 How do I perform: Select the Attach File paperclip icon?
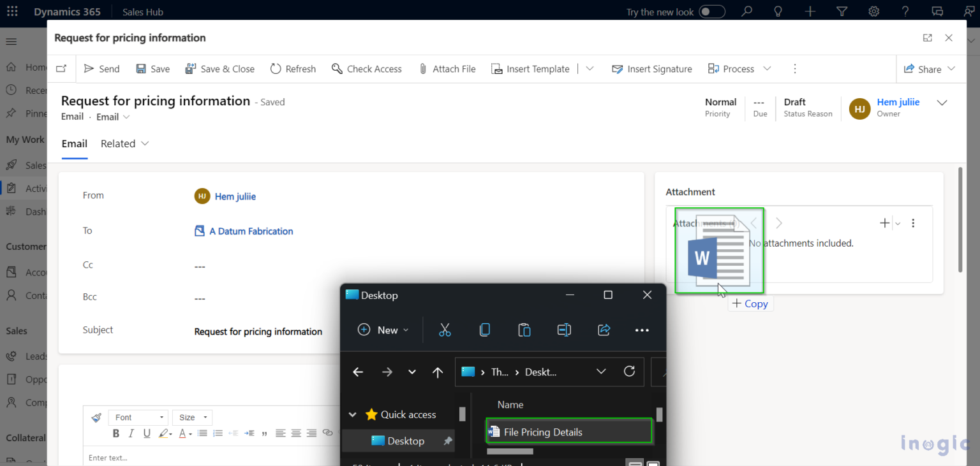422,69
